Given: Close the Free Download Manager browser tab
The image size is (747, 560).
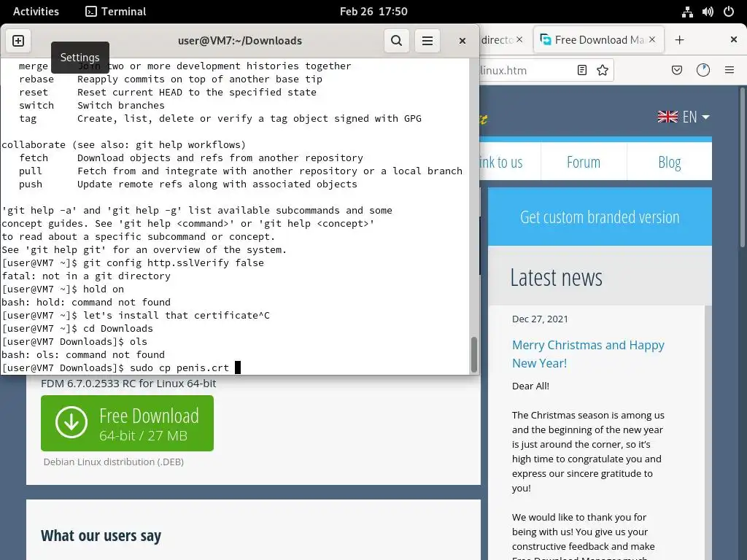Looking at the screenshot, I should 652,39.
